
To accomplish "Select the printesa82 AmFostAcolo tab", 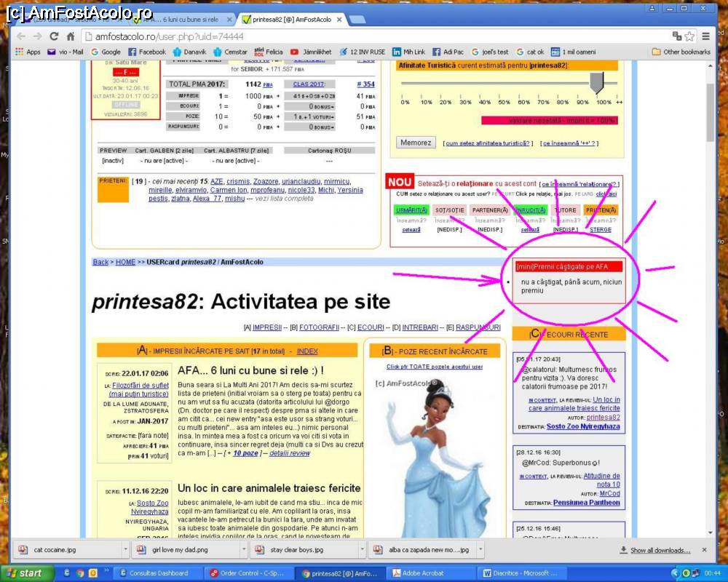I will pyautogui.click(x=291, y=20).
